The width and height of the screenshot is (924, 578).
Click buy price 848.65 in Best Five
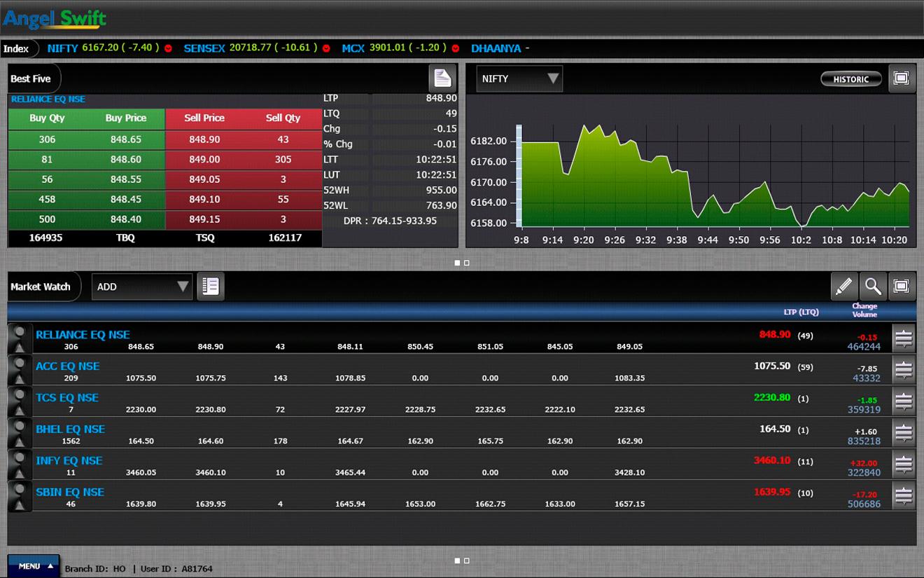point(126,139)
